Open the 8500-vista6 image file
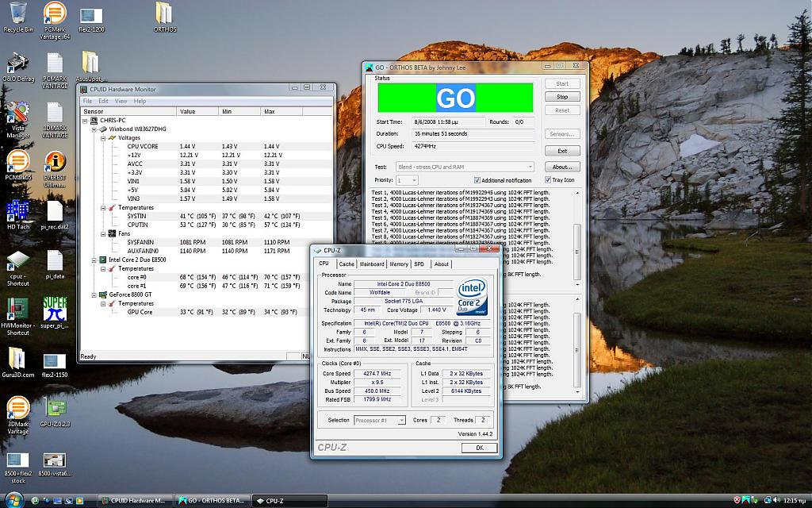This screenshot has width=812, height=508. [55, 464]
